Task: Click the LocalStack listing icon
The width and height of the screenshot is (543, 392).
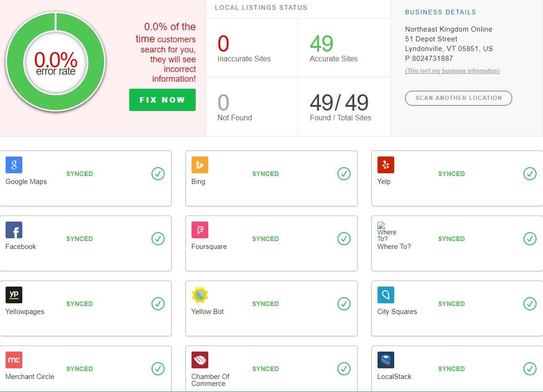Action: pos(386,360)
